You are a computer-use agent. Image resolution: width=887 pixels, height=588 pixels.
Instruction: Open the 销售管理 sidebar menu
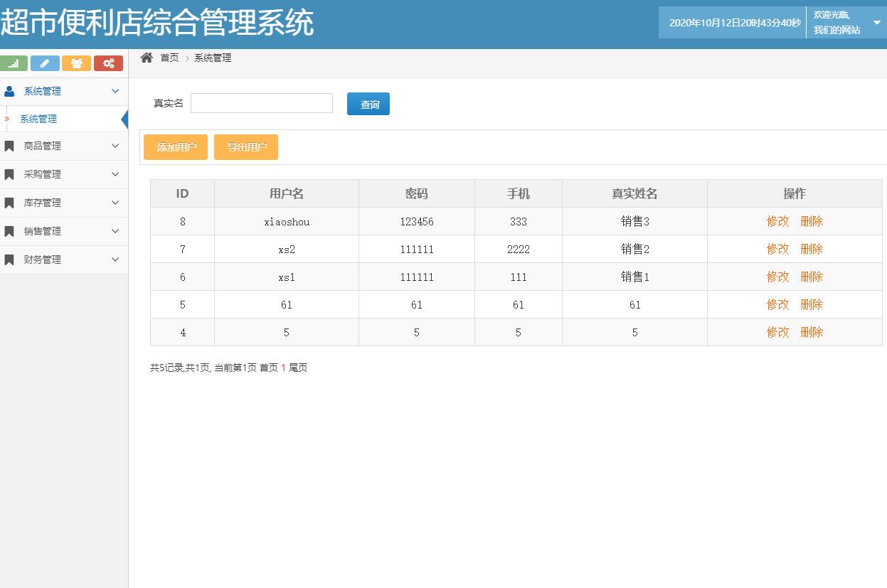[x=43, y=231]
